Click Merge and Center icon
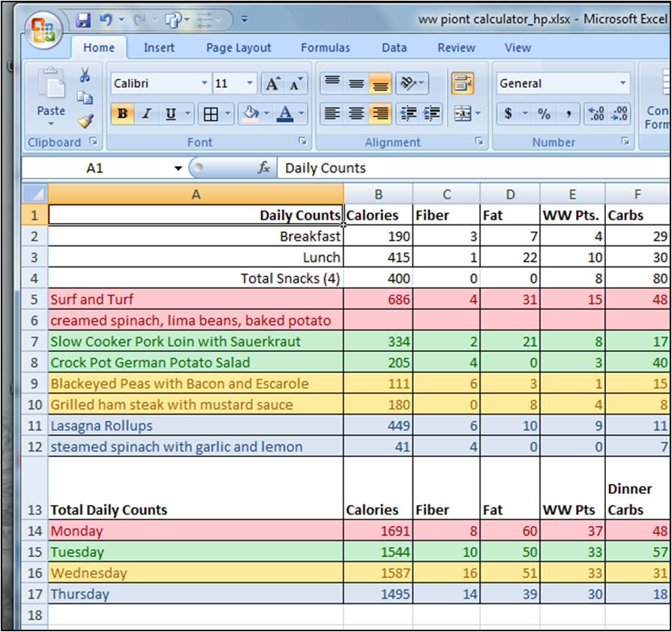Screen dimensions: 672x632 click(463, 114)
